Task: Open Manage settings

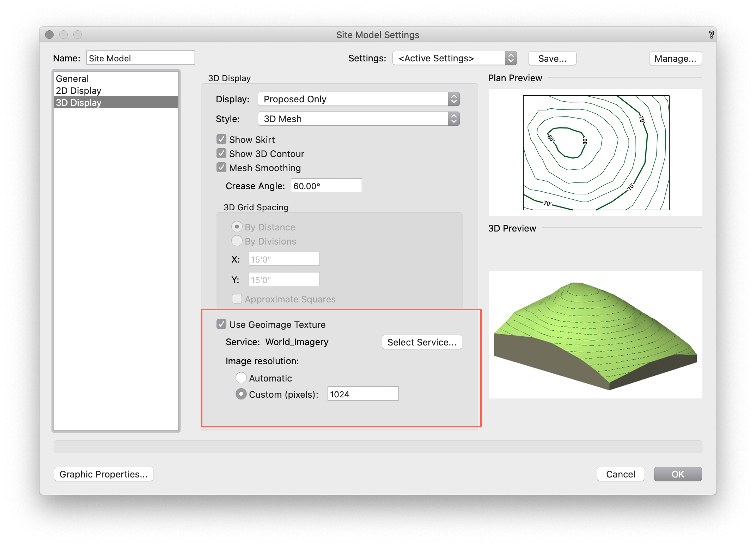Action: click(x=675, y=58)
